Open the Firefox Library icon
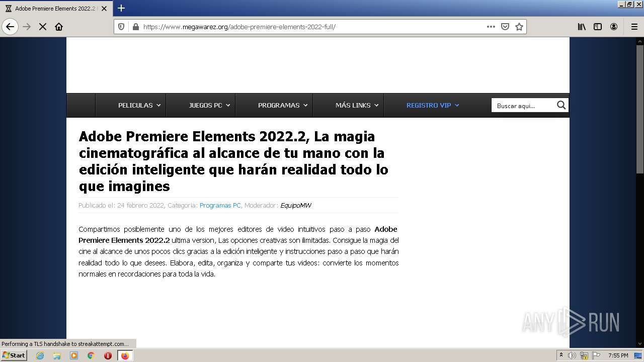Viewport: 644px width, 362px height. point(582,27)
